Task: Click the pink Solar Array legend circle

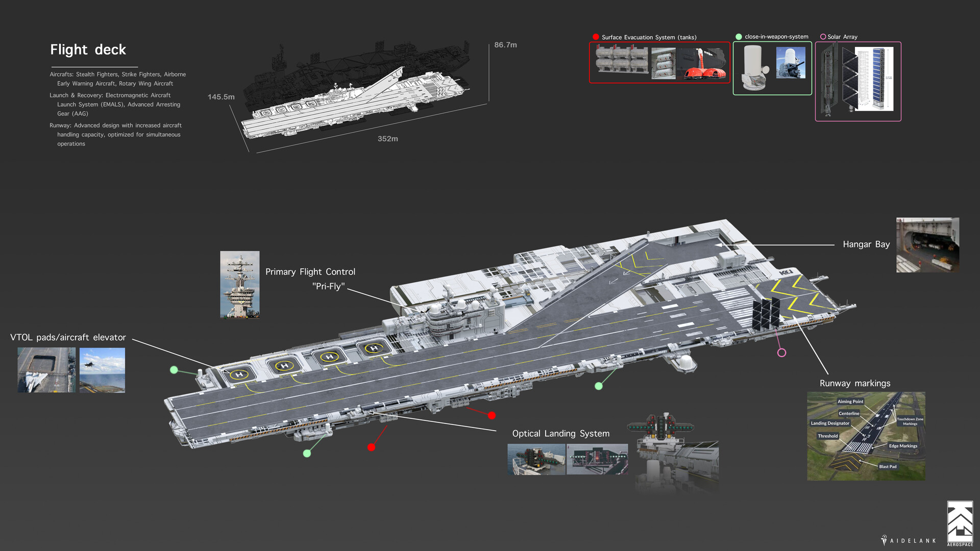Action: click(823, 37)
